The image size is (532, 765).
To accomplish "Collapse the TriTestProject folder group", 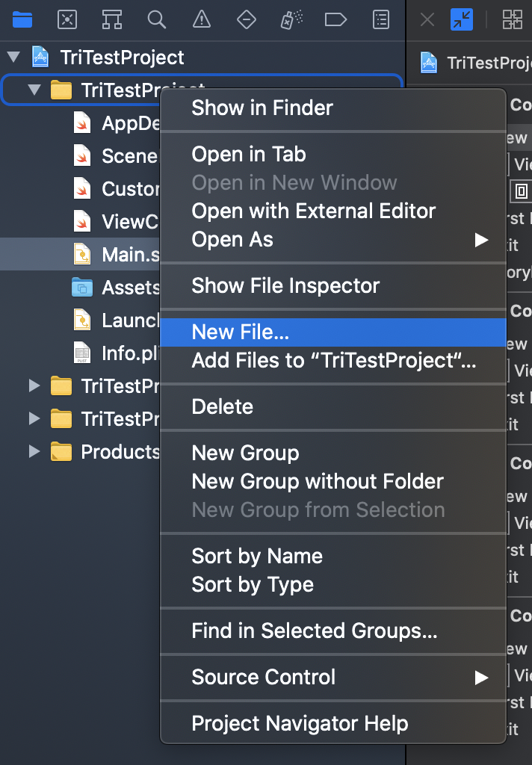I will [x=34, y=90].
